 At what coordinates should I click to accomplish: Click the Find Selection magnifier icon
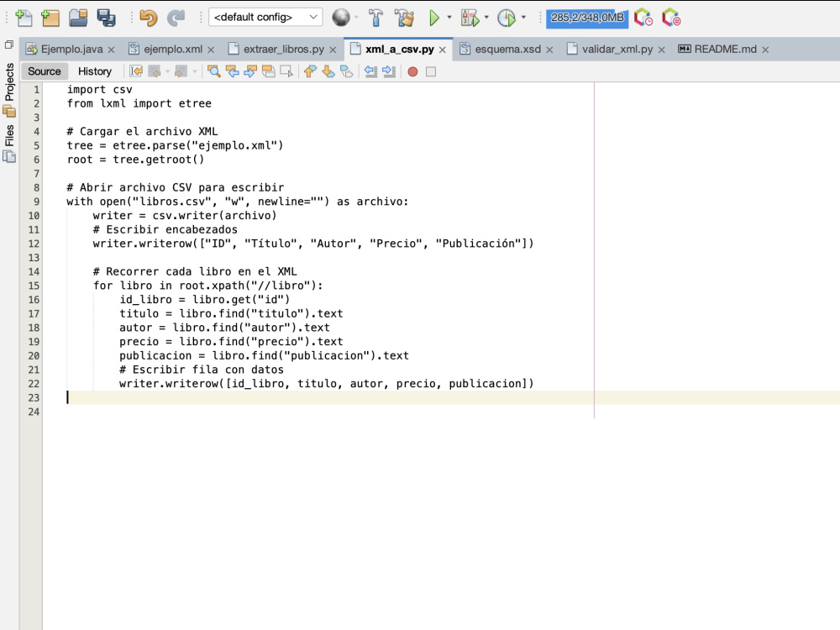click(213, 71)
